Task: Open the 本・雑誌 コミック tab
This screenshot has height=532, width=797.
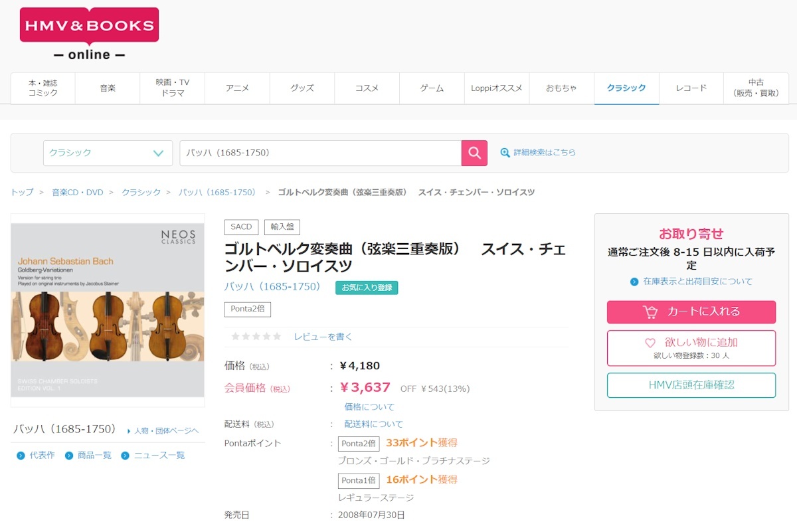Action: (x=43, y=88)
